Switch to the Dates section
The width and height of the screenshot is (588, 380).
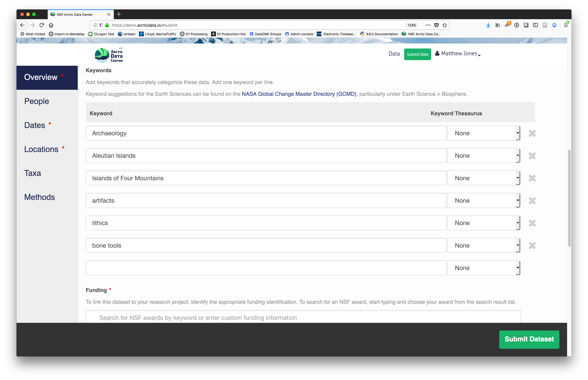coord(47,125)
